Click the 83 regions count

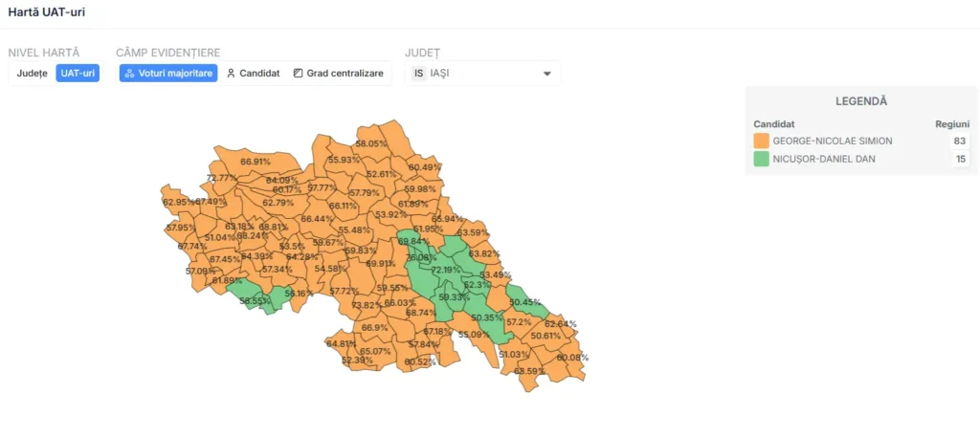[959, 142]
